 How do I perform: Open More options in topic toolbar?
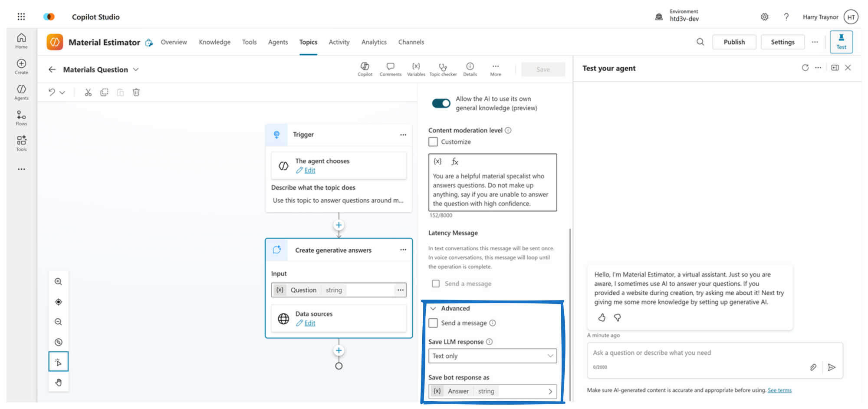(496, 69)
